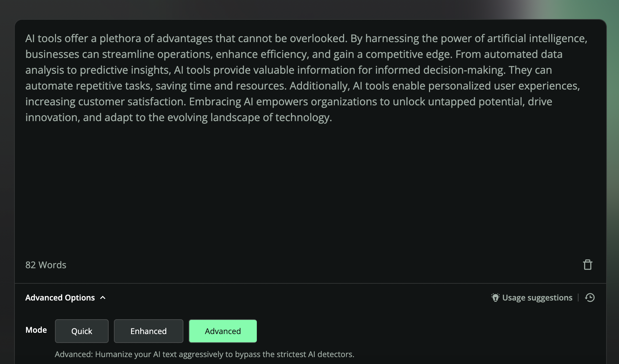Click the Usage suggestions lightbulb icon

coord(495,298)
